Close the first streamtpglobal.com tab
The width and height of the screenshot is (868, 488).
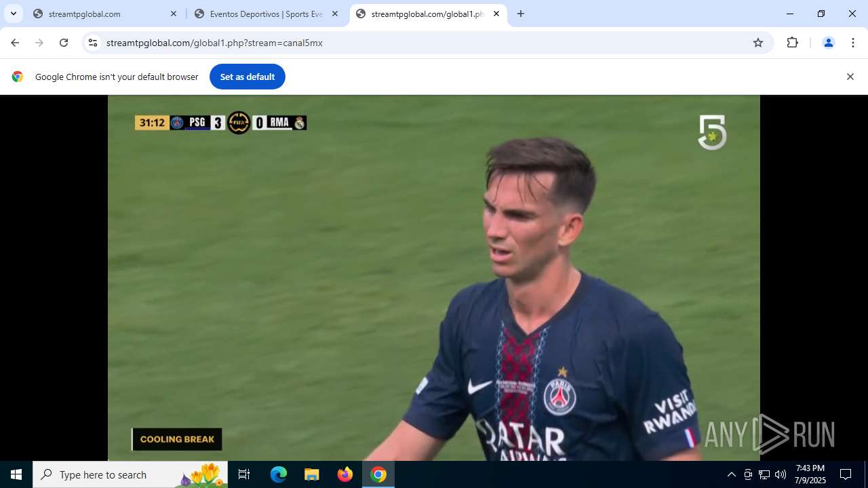(x=174, y=14)
